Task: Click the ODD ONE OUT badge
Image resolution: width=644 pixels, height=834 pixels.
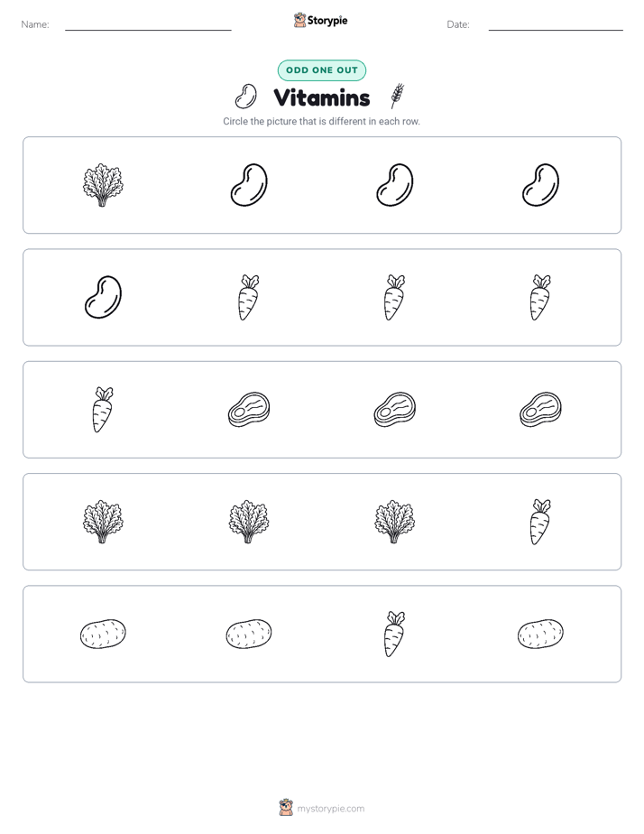Action: (x=321, y=70)
